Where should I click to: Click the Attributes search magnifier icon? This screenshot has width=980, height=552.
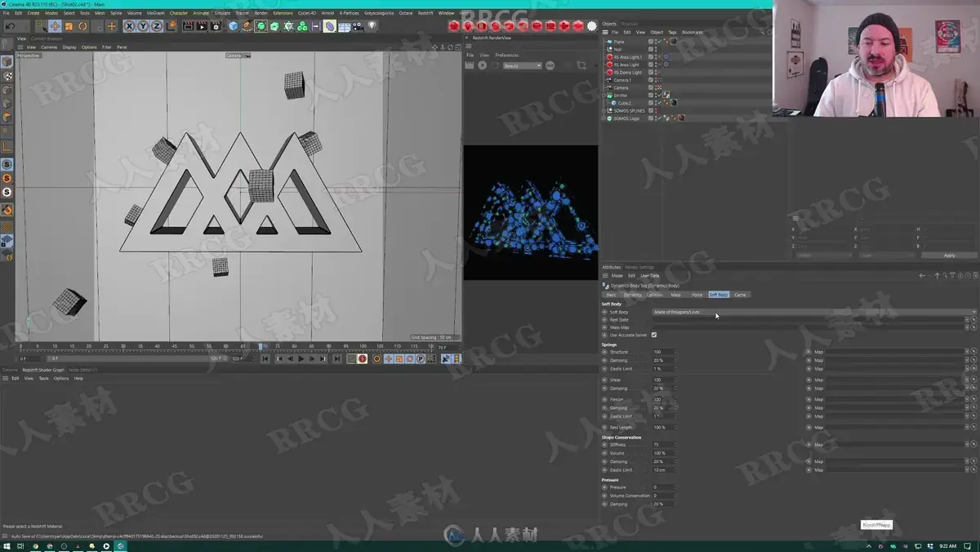pos(945,275)
